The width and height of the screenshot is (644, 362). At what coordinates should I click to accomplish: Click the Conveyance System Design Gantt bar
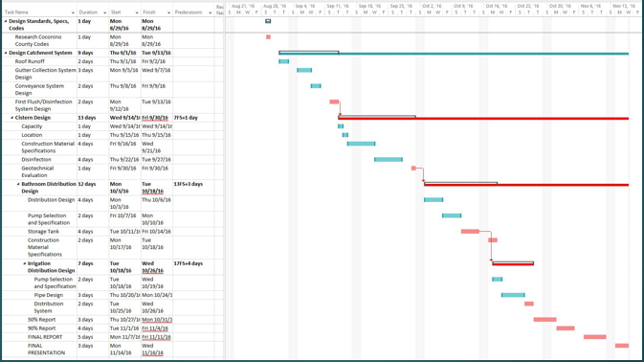pyautogui.click(x=316, y=86)
